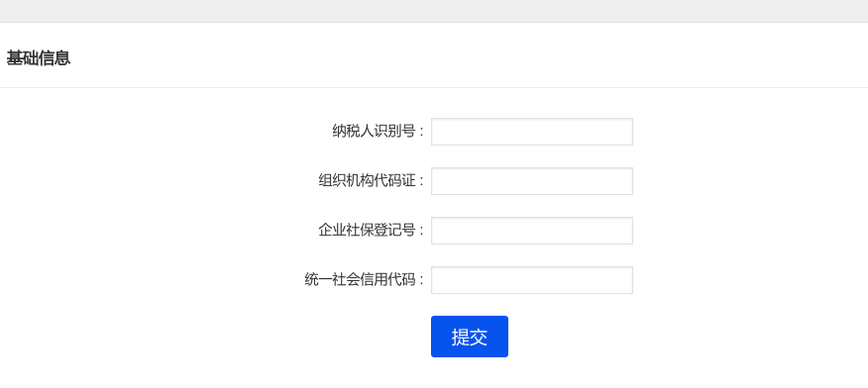The width and height of the screenshot is (868, 388).
Task: Click the 纳税人识别号 input field
Action: click(x=531, y=132)
